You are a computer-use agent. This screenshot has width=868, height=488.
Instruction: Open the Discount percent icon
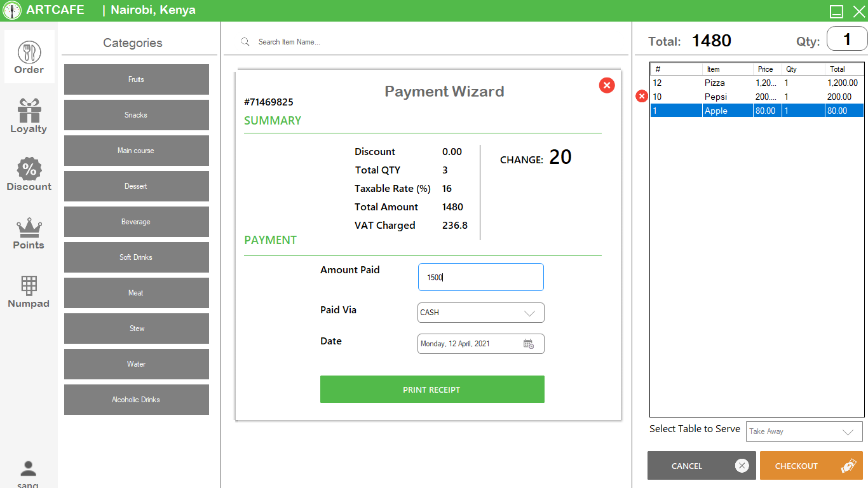[x=29, y=170]
